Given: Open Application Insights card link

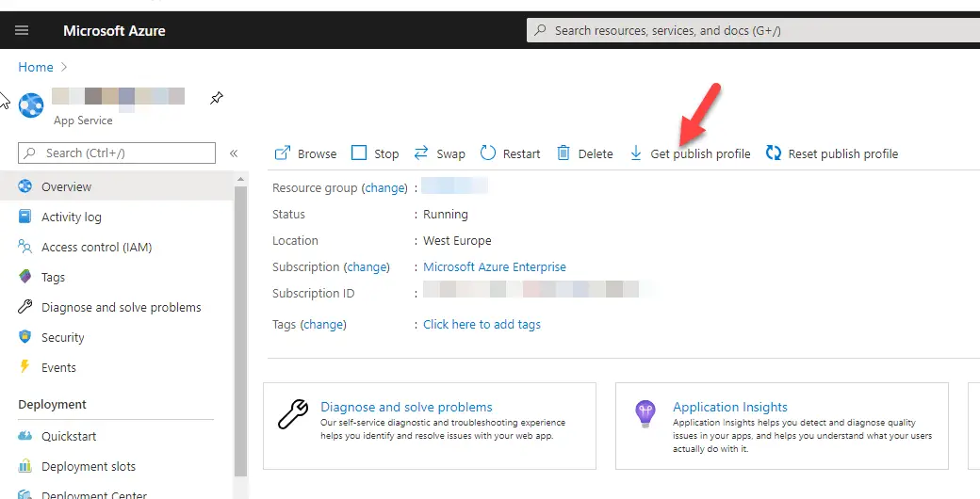Looking at the screenshot, I should [x=730, y=407].
